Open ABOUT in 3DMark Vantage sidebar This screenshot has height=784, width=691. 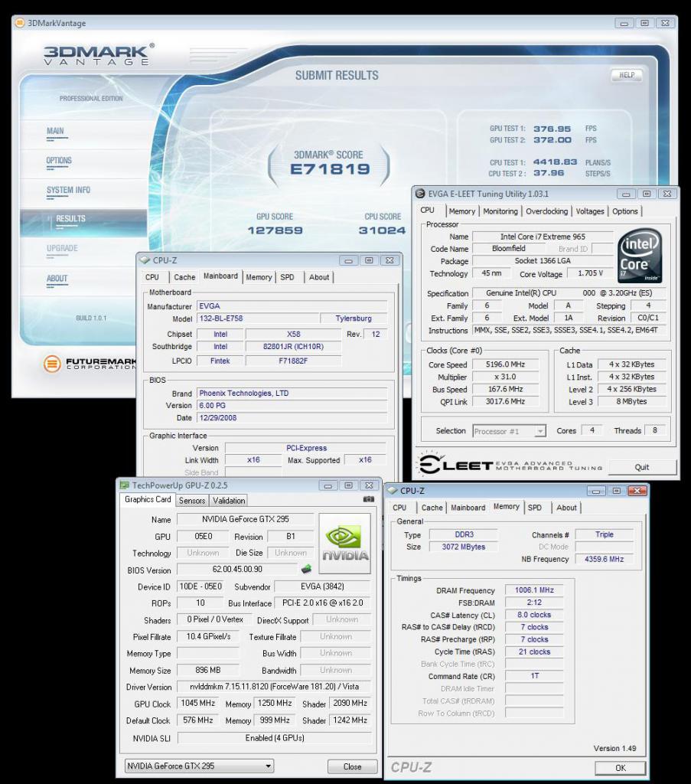click(57, 279)
